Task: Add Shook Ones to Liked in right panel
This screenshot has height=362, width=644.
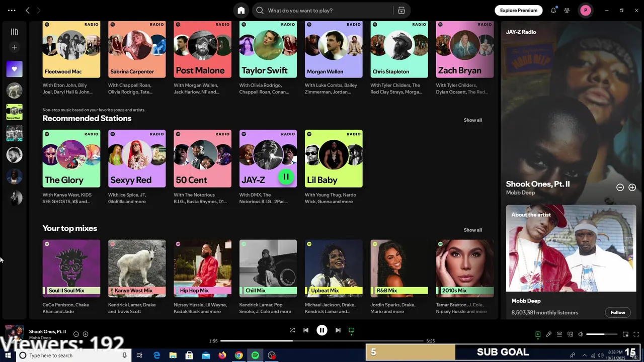Action: 632,188
